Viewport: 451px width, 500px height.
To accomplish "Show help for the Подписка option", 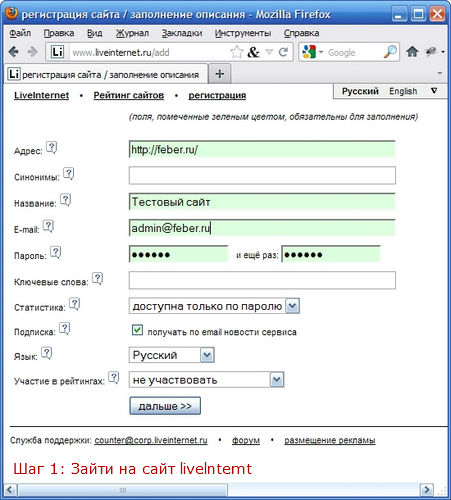I will coord(65,329).
